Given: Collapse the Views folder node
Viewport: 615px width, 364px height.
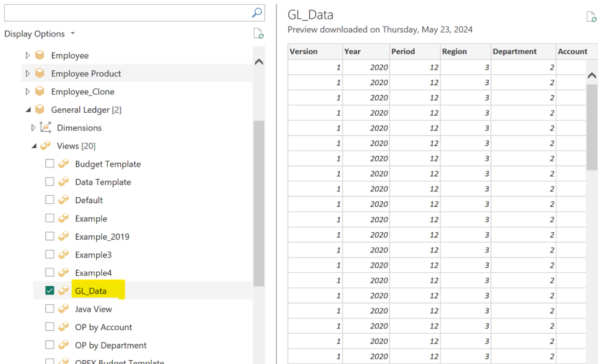Looking at the screenshot, I should [34, 146].
